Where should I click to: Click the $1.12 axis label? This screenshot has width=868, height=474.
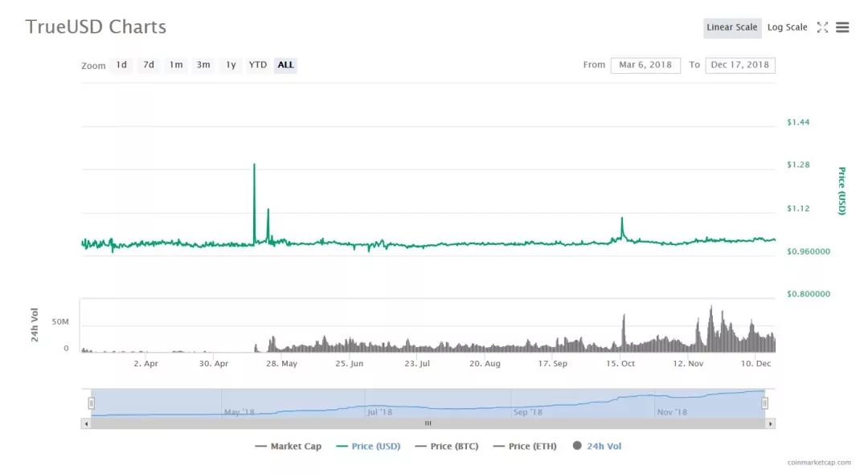coord(798,209)
